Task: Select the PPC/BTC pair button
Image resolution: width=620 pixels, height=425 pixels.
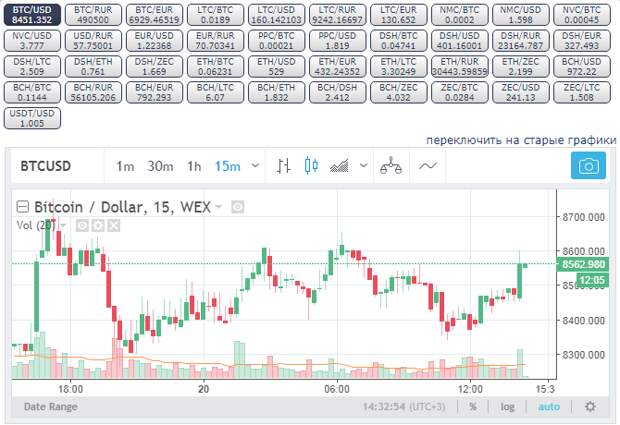Action: pyautogui.click(x=277, y=41)
